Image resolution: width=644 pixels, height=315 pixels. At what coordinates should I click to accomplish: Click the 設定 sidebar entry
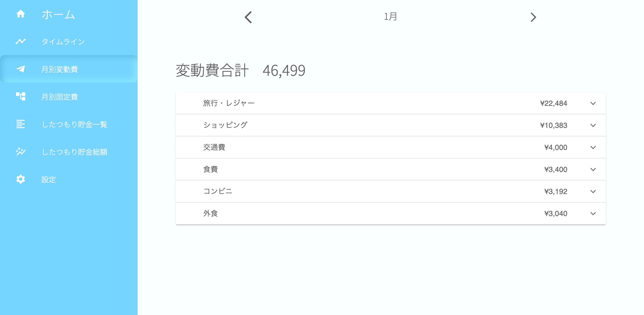coord(49,179)
